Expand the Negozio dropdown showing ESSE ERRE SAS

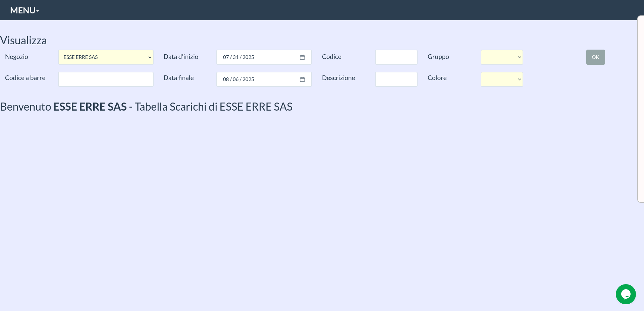106,57
